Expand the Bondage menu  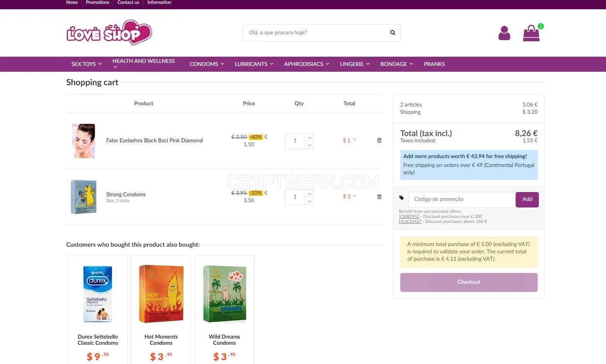pos(397,64)
